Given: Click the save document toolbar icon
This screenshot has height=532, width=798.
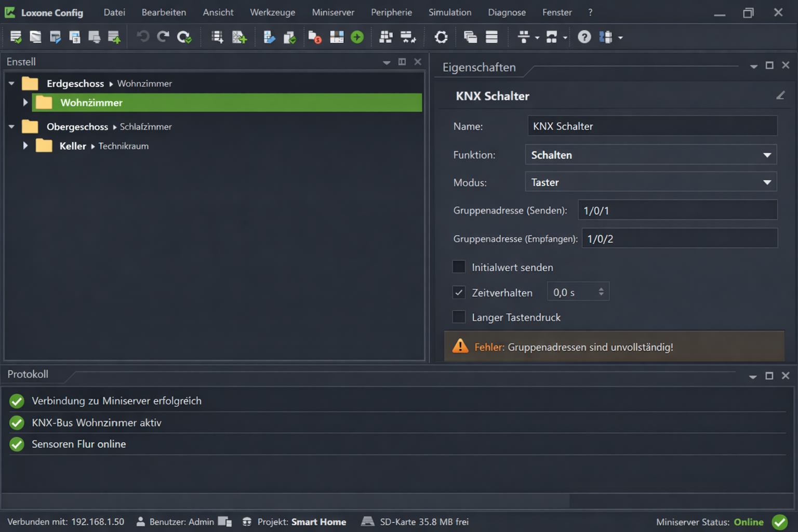Looking at the screenshot, I should coord(75,37).
